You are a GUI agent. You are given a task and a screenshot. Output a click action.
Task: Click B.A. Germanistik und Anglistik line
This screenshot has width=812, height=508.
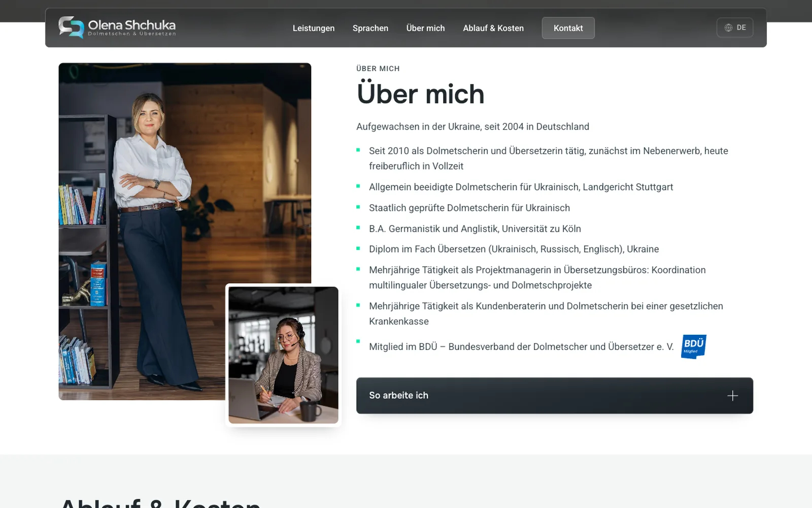pyautogui.click(x=475, y=229)
